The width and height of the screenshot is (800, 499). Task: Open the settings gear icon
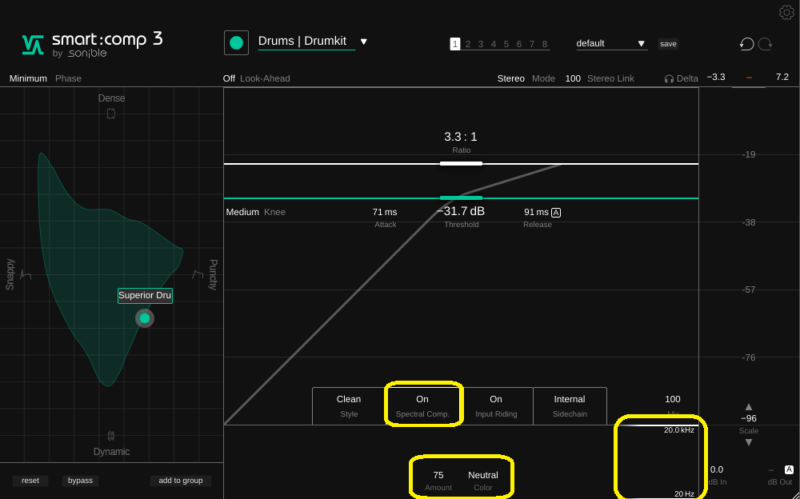[x=786, y=12]
